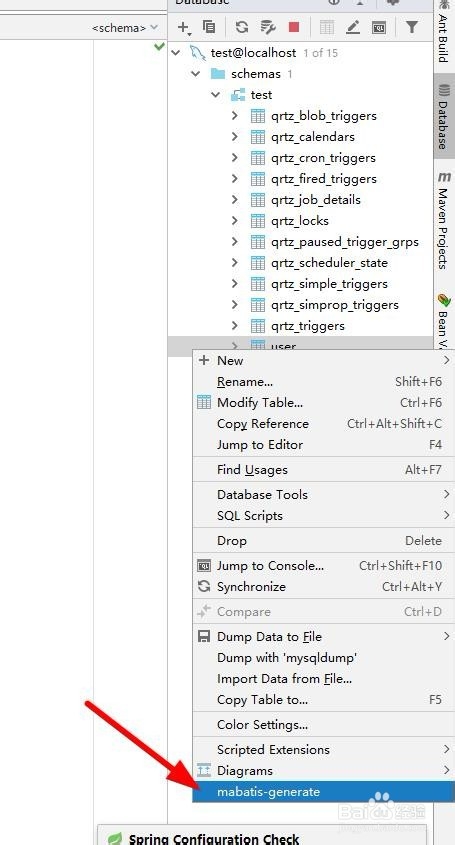The height and width of the screenshot is (845, 455).
Task: Collapse the test@localhost data source node
Action: click(176, 53)
